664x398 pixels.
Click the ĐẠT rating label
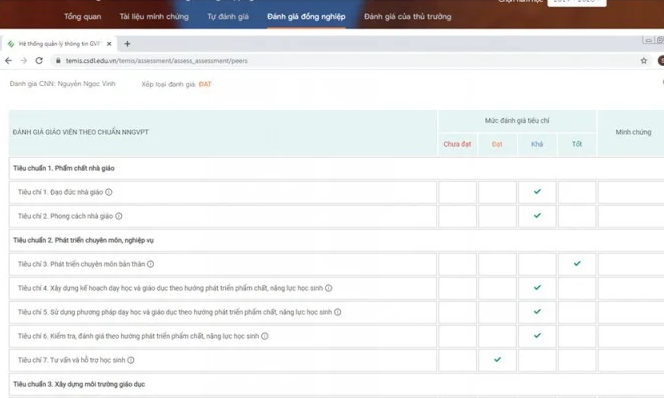(x=205, y=84)
